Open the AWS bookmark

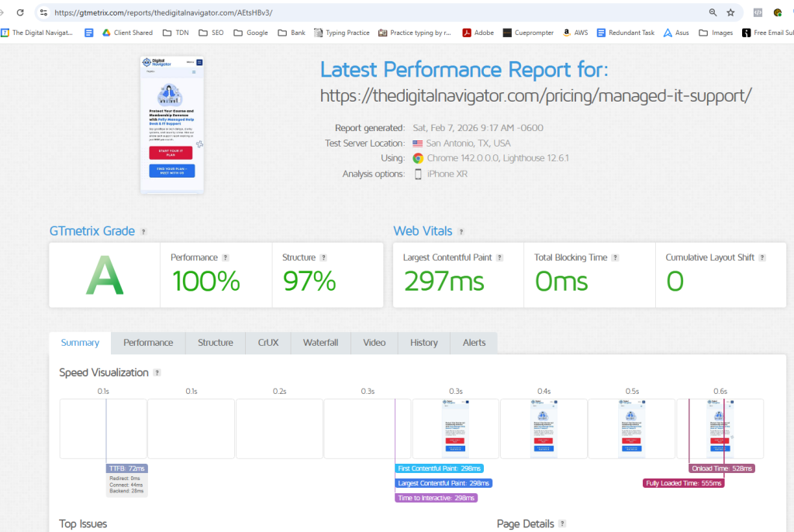(x=575, y=33)
